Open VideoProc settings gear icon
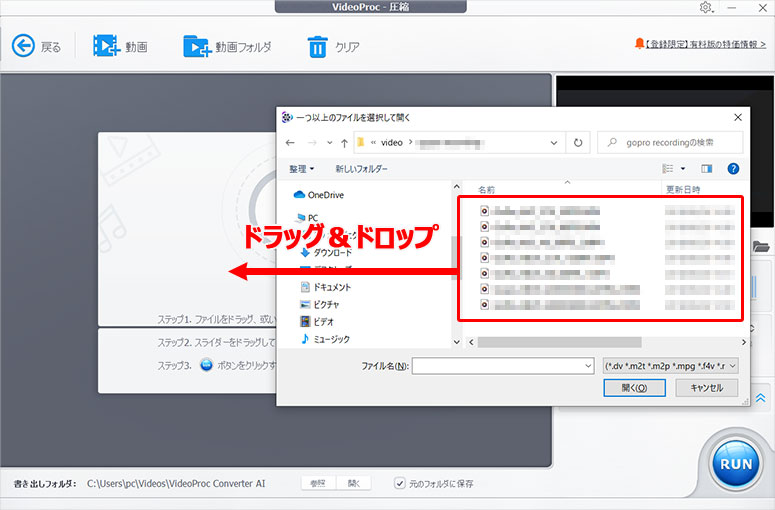This screenshot has height=510, width=775. (706, 7)
